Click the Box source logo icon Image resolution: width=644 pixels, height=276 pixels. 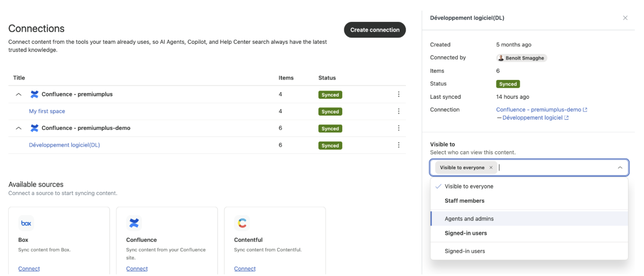click(x=25, y=223)
